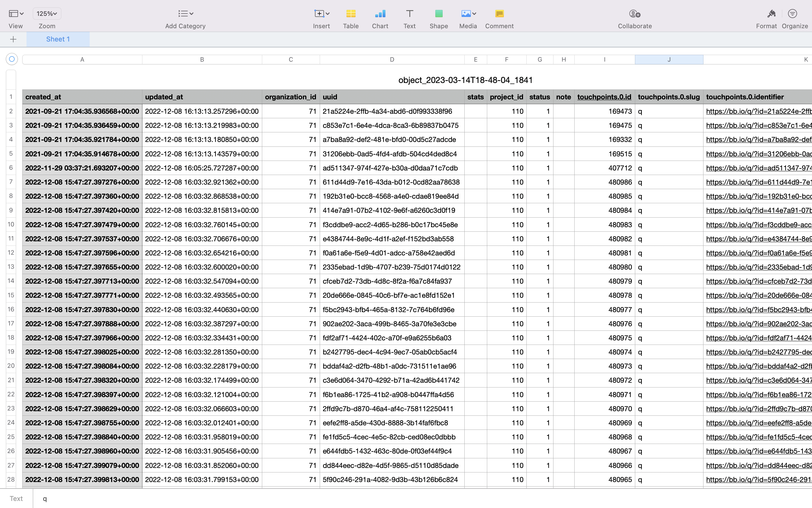Click the uuid header cell
Viewport: 812px width, 508px height.
pos(392,97)
